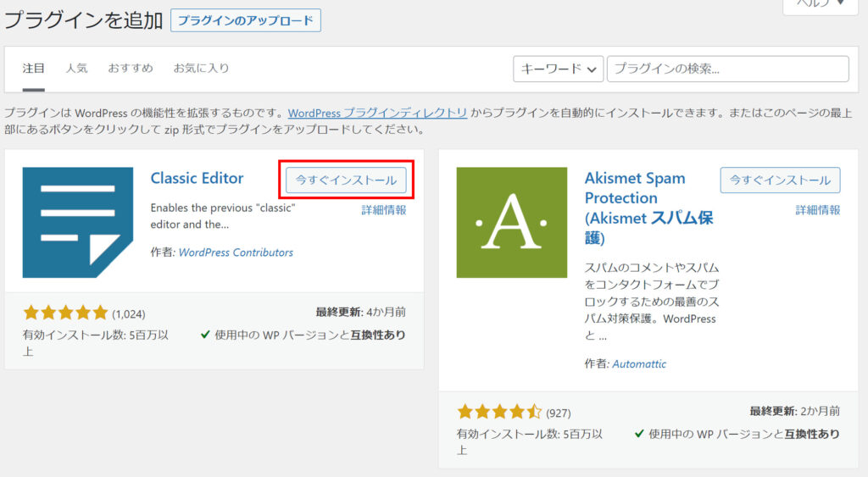Open the Akismet Spam Protection title link
Image resolution: width=868 pixels, height=477 pixels.
coord(648,208)
